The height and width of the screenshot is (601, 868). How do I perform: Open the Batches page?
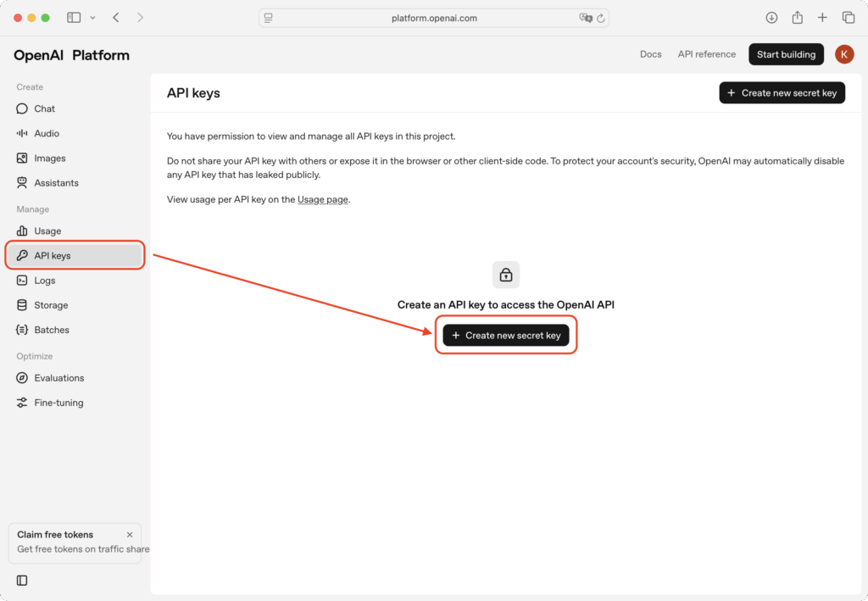51,330
